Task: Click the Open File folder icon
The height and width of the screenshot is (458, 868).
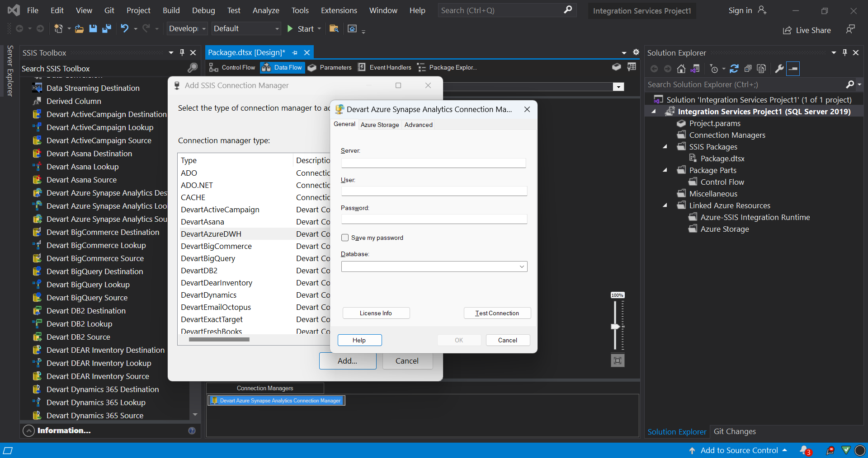Action: click(x=79, y=29)
